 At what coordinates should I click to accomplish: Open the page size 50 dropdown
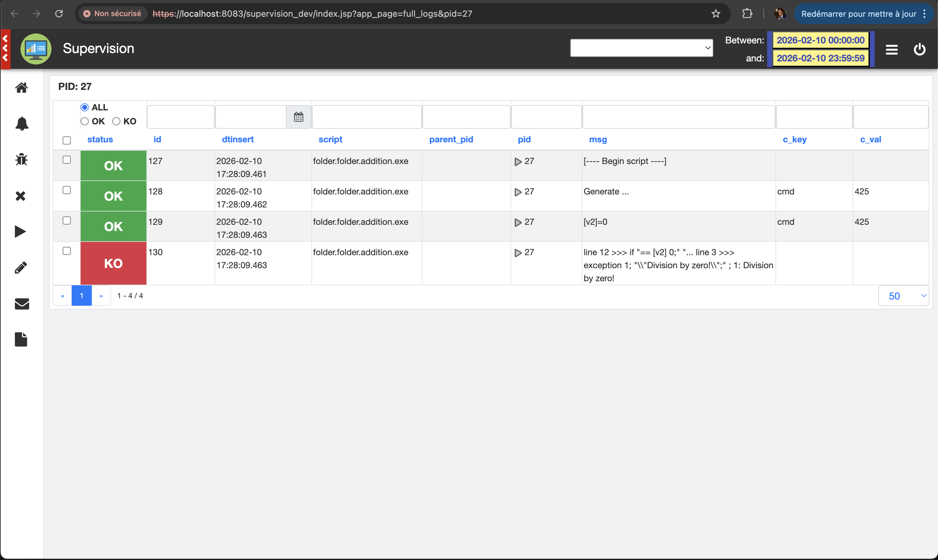[x=903, y=296]
